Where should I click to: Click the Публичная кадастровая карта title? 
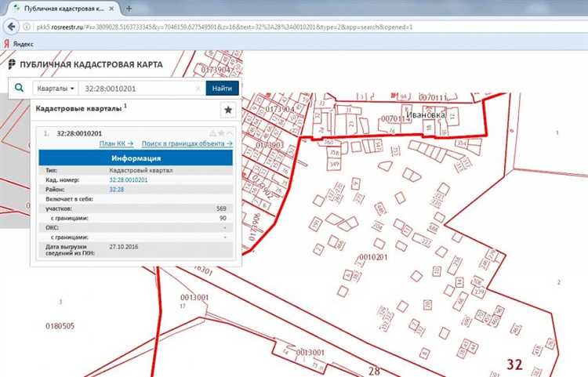(91, 64)
